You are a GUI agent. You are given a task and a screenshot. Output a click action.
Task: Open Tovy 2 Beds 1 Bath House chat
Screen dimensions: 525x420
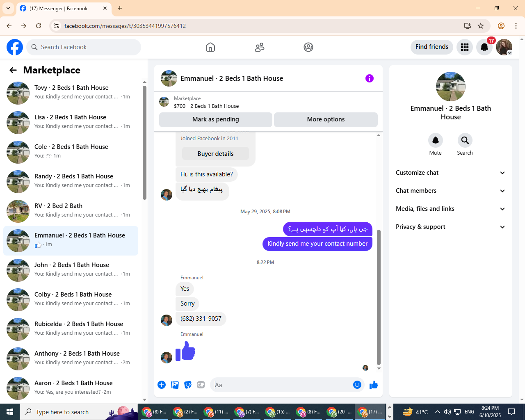(71, 93)
